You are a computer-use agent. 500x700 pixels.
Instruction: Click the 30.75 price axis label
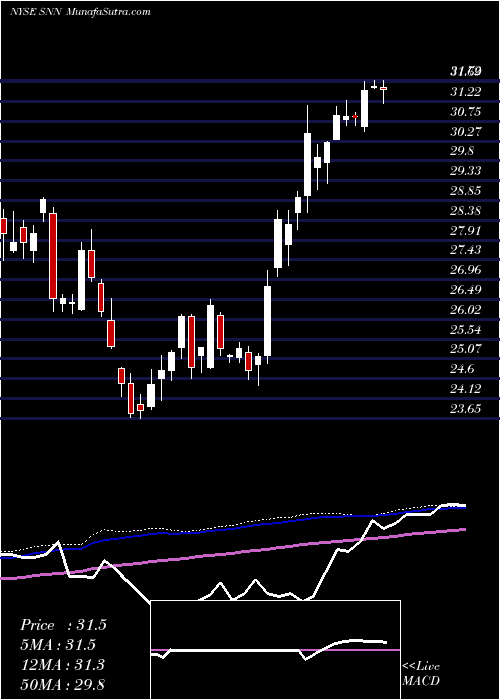pyautogui.click(x=466, y=112)
